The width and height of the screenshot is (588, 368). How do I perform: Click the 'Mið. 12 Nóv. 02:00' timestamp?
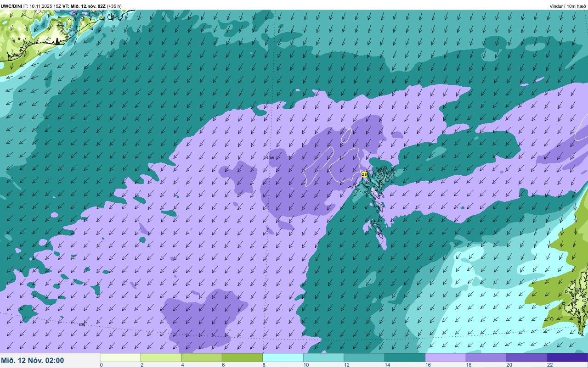click(33, 361)
